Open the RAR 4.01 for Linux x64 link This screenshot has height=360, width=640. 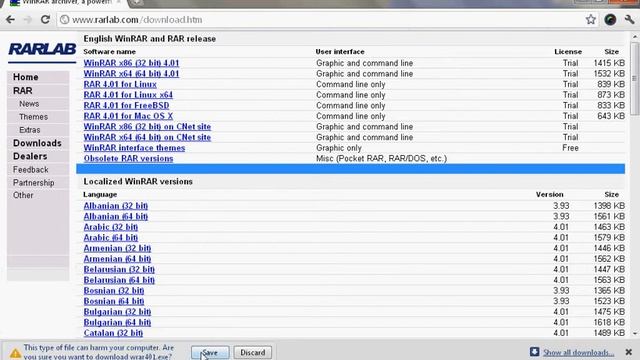tap(128, 95)
